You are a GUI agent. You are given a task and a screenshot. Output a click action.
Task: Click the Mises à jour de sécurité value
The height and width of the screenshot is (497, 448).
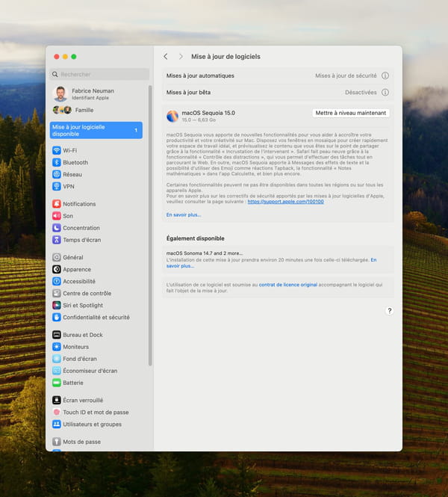pos(346,75)
